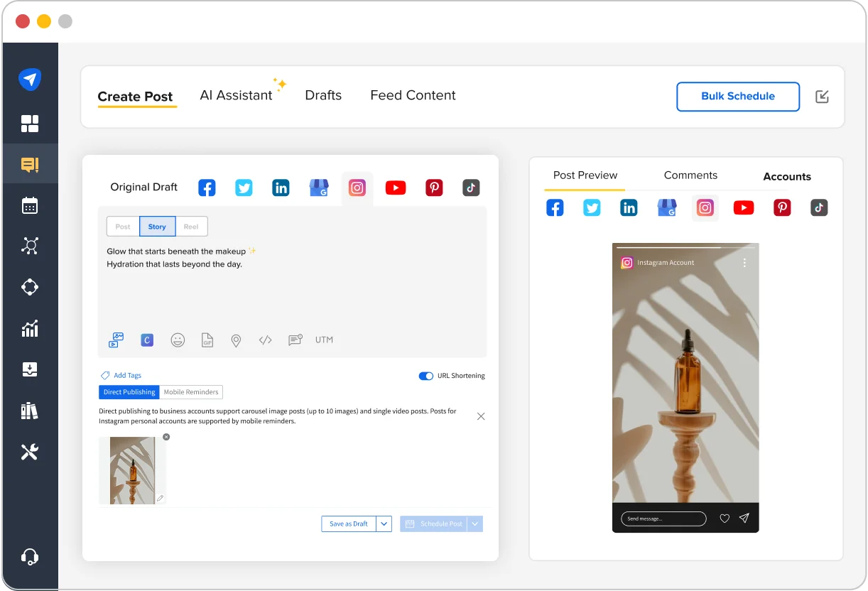Click the Bulk Schedule button

pyautogui.click(x=737, y=97)
